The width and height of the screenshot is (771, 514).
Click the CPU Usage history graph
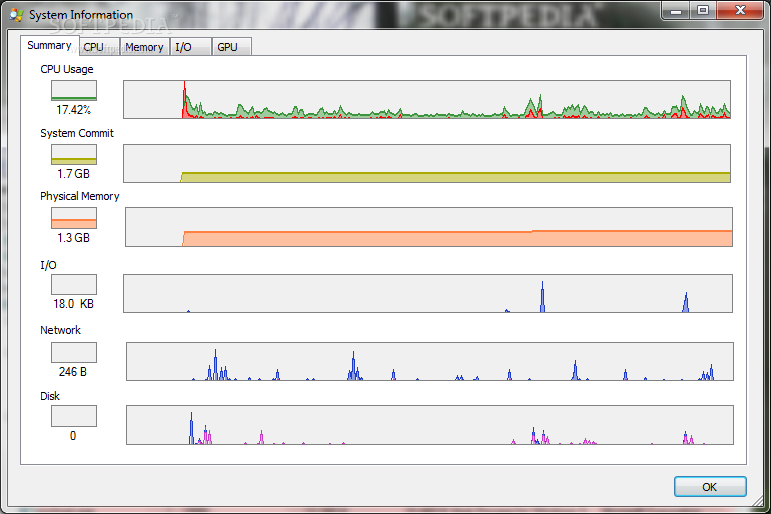click(x=427, y=100)
